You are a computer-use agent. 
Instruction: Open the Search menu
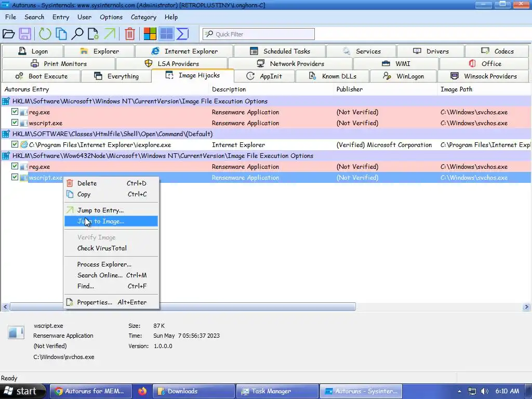pyautogui.click(x=34, y=17)
